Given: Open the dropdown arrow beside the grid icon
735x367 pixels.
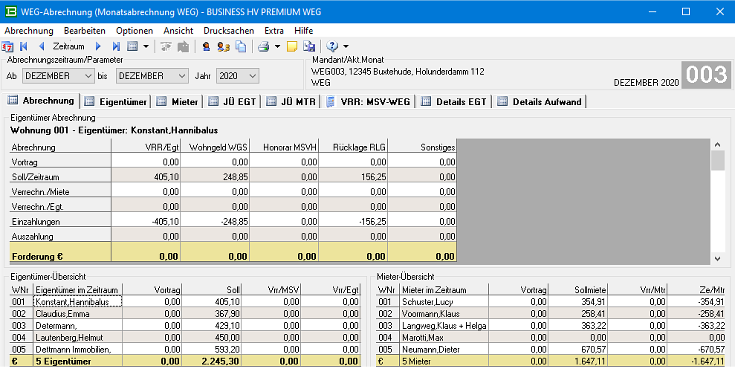Looking at the screenshot, I should point(146,46).
